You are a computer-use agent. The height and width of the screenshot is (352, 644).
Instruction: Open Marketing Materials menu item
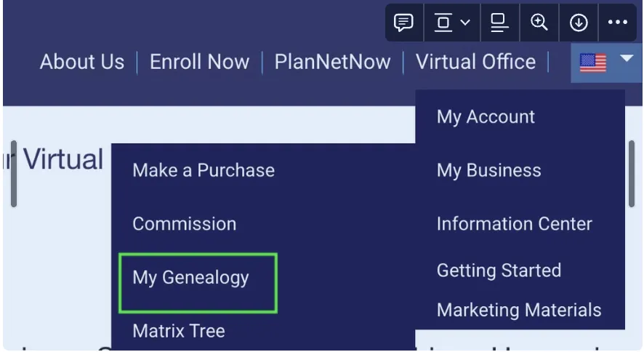point(519,311)
